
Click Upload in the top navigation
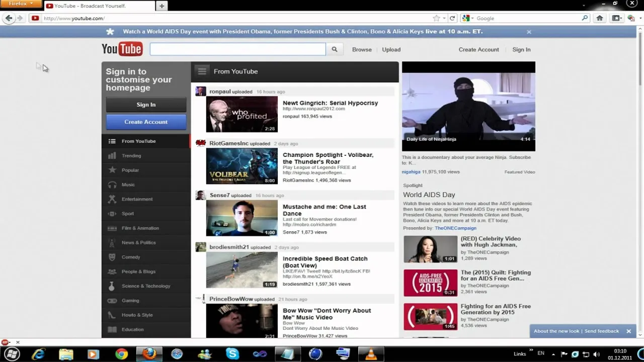tap(391, 49)
